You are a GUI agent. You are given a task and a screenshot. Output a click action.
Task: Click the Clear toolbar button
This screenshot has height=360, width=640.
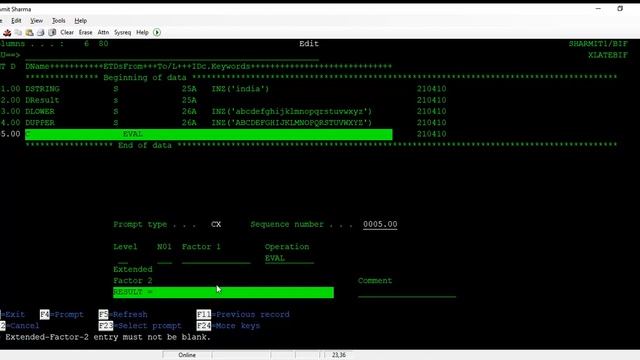click(67, 32)
